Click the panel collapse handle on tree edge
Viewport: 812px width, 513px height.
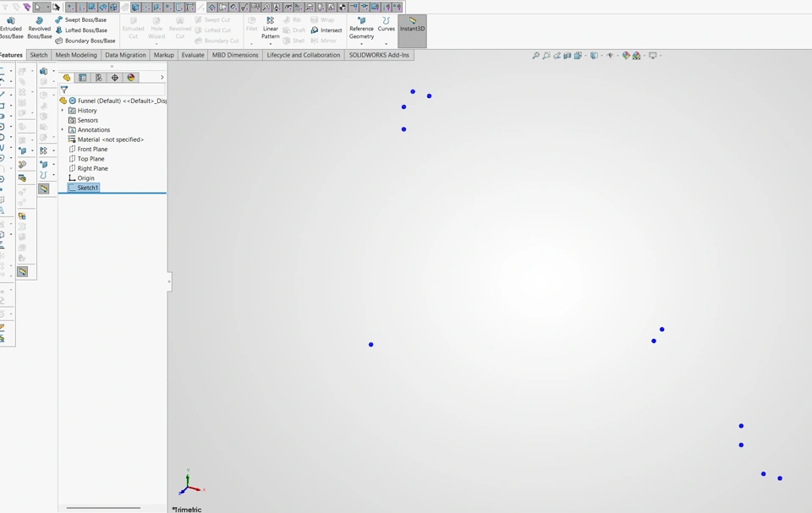tap(169, 281)
